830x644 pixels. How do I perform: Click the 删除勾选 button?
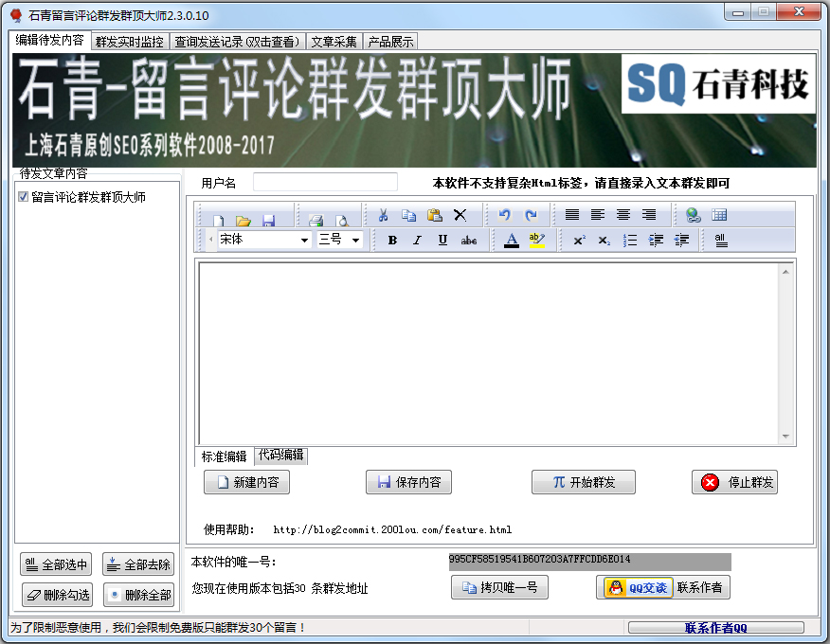[x=57, y=595]
